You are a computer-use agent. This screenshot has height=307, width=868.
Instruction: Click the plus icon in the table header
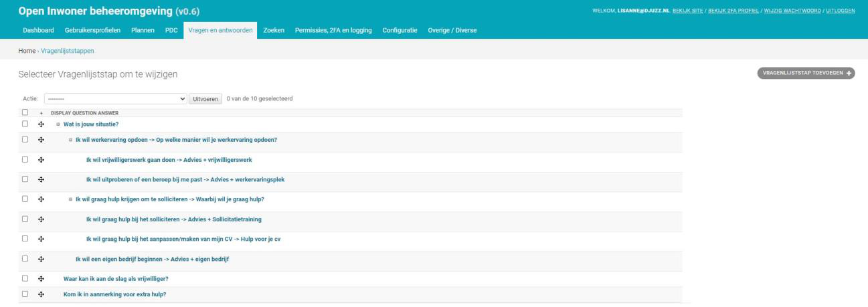pyautogui.click(x=41, y=113)
